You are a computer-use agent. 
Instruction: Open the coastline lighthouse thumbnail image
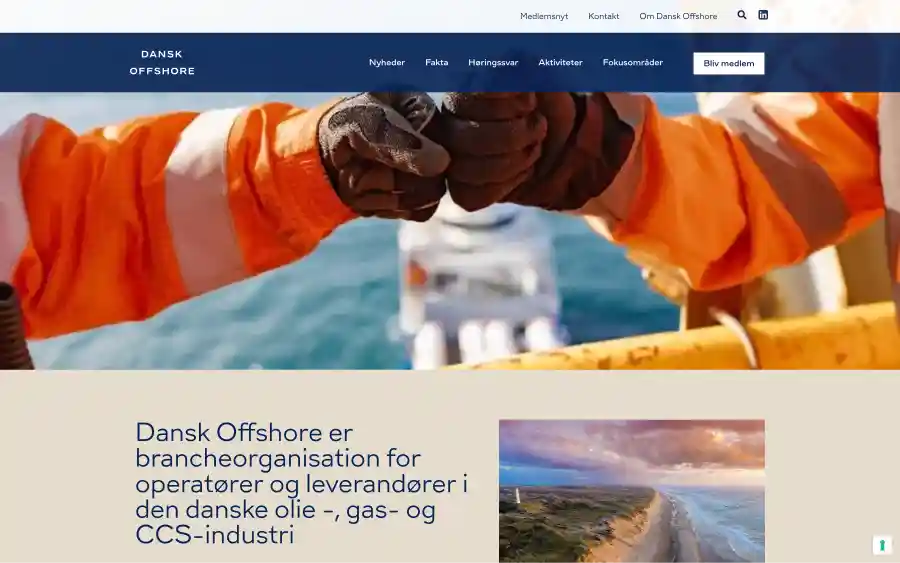(x=631, y=491)
